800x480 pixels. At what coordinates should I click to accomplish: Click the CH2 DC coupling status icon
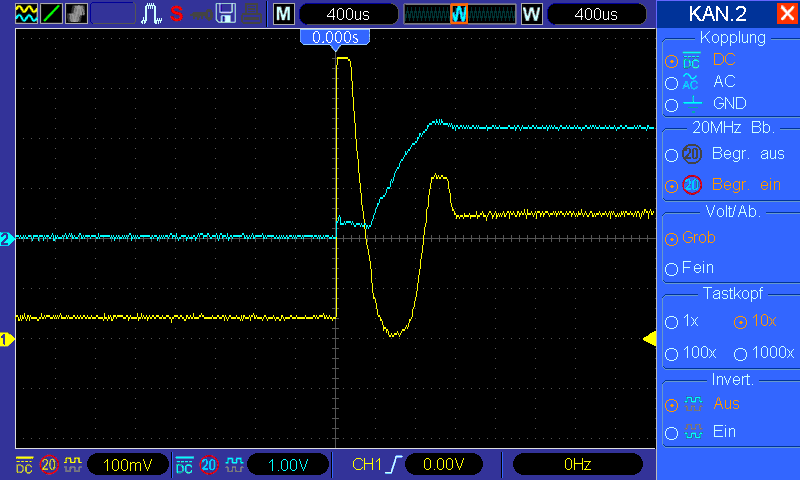pos(184,465)
